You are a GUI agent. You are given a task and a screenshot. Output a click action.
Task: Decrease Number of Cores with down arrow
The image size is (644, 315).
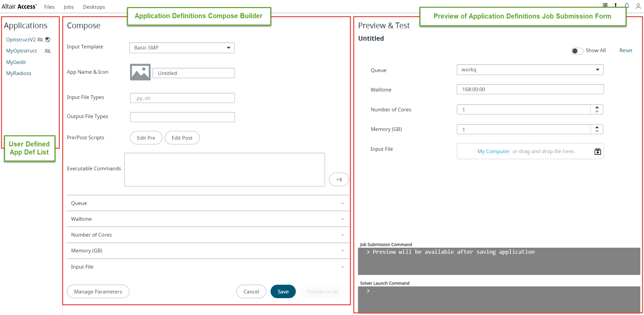click(x=597, y=112)
